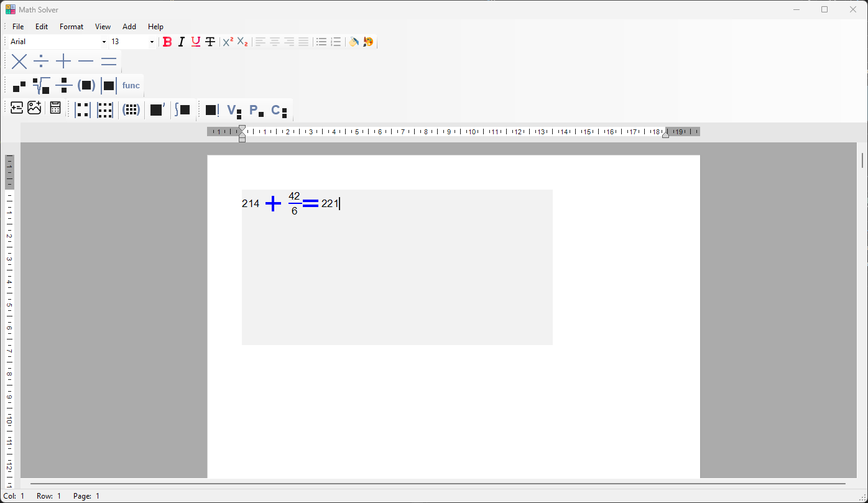Viewport: 868px width, 503px height.
Task: Insert a square root template
Action: pyautogui.click(x=42, y=85)
